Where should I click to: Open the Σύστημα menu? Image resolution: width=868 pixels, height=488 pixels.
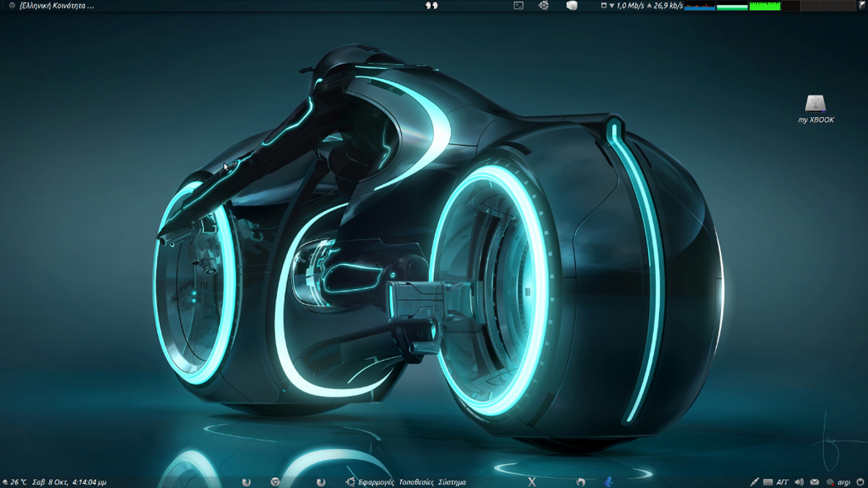tap(452, 481)
